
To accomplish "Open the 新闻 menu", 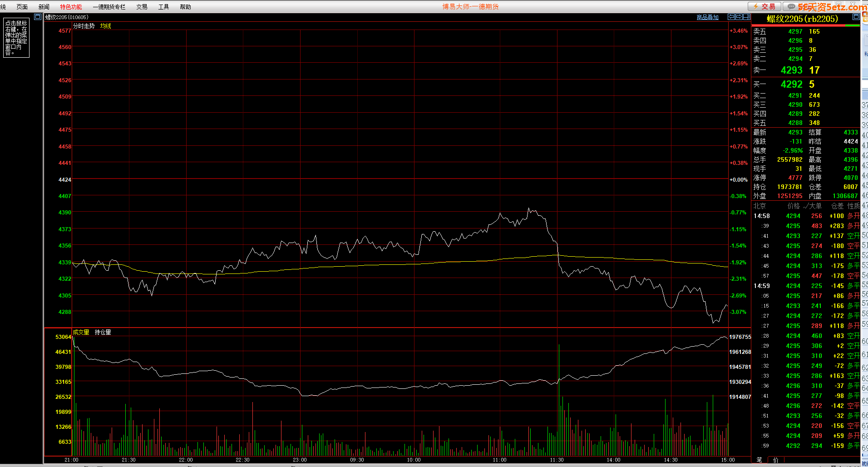I will coord(44,7).
